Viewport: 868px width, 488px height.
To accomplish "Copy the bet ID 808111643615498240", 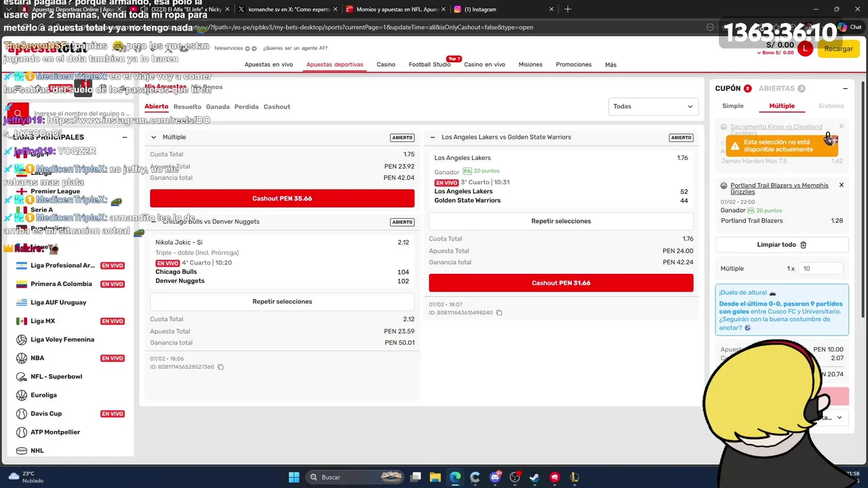I will tap(499, 313).
